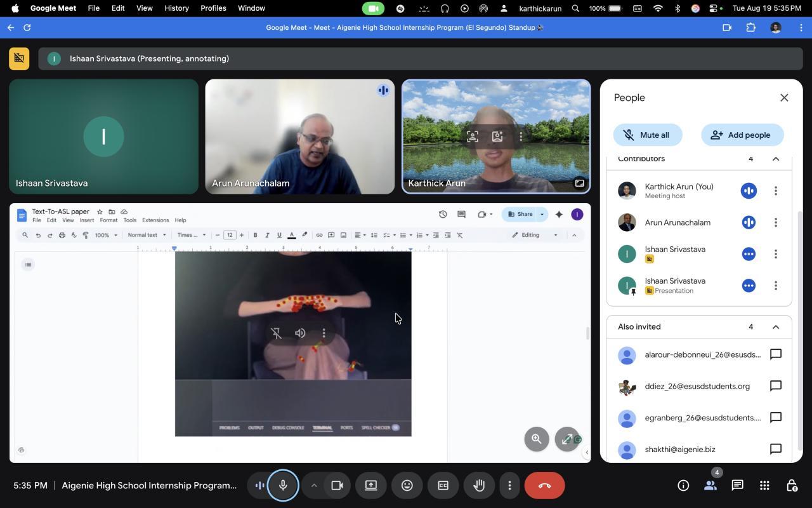812x508 pixels.
Task: Collapse the Contributors section
Action: coord(775,159)
